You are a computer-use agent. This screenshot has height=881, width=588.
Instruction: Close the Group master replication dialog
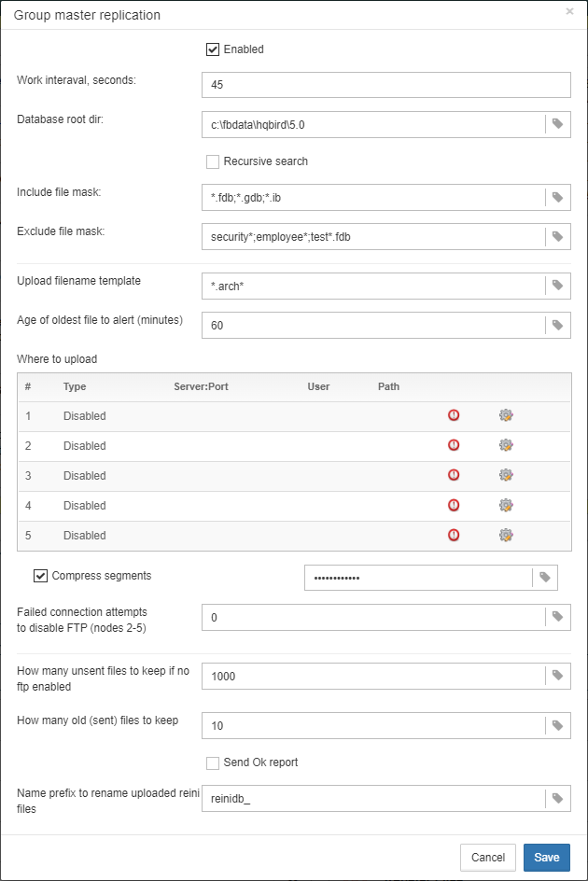coord(569,11)
